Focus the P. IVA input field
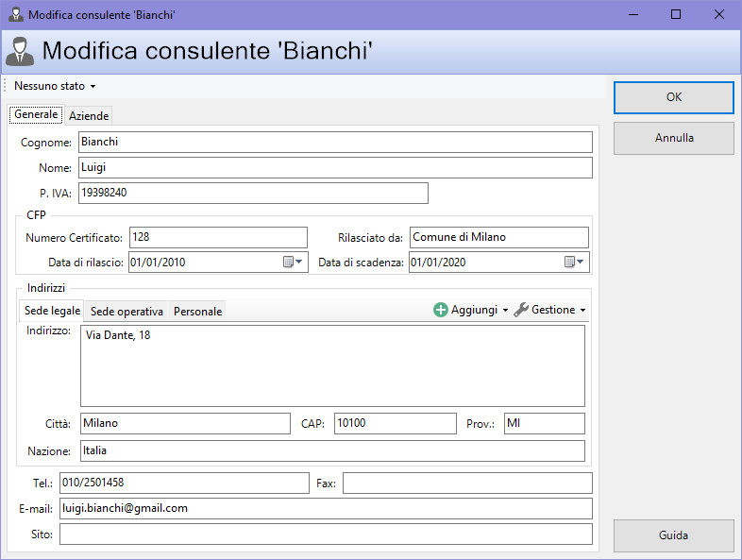 (252, 194)
